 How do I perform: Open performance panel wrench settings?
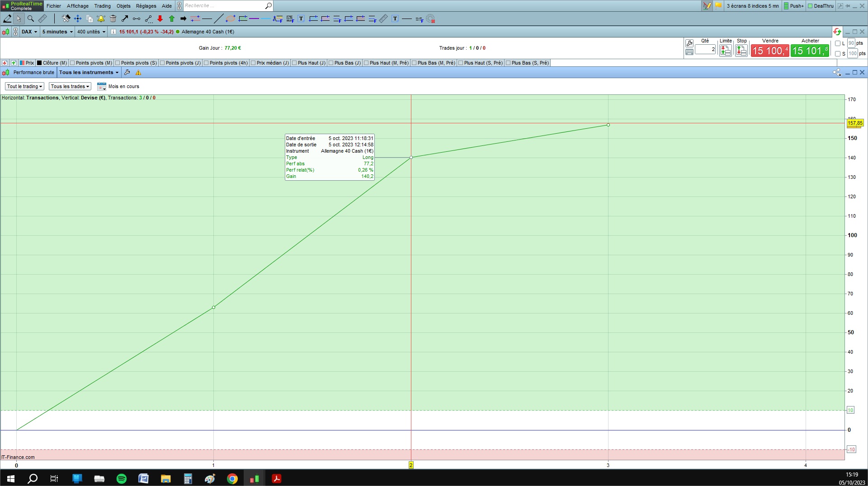(x=127, y=72)
